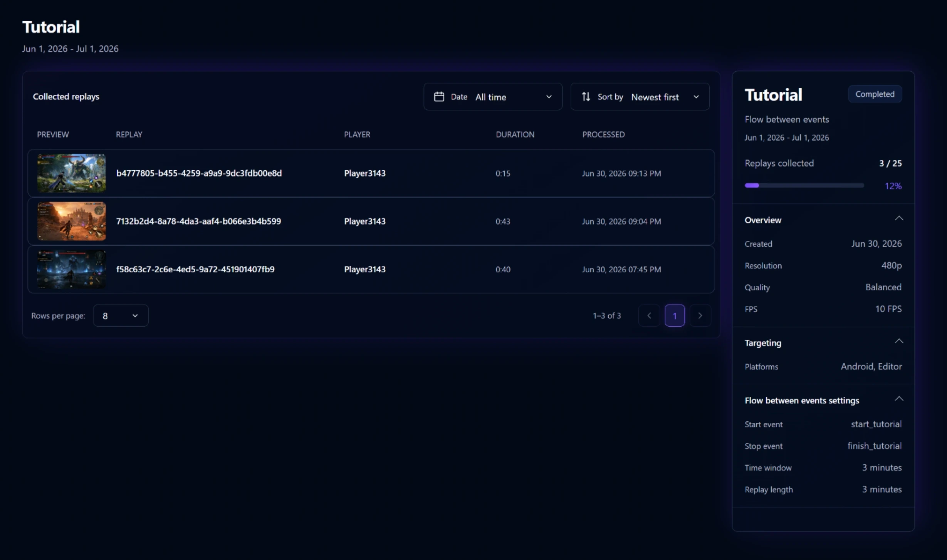Click the sort arrows icon
Viewport: 947px width, 560px height.
586,97
